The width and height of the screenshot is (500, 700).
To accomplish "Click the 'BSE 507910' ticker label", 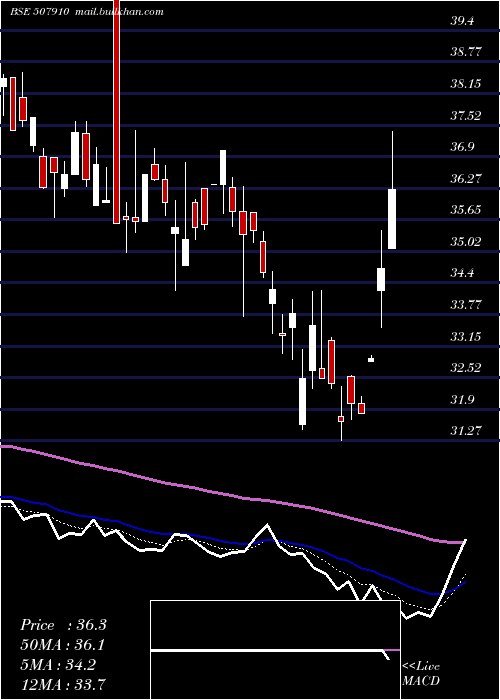I will pos(39,12).
